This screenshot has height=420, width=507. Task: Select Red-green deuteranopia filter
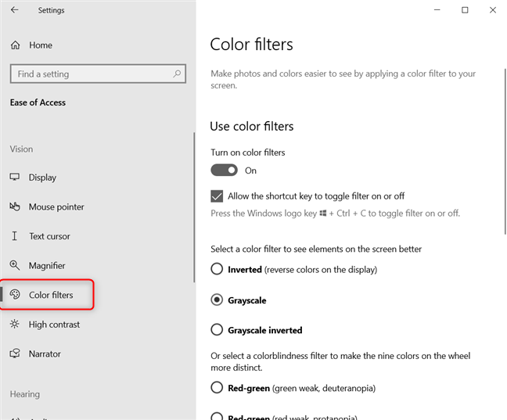(217, 388)
